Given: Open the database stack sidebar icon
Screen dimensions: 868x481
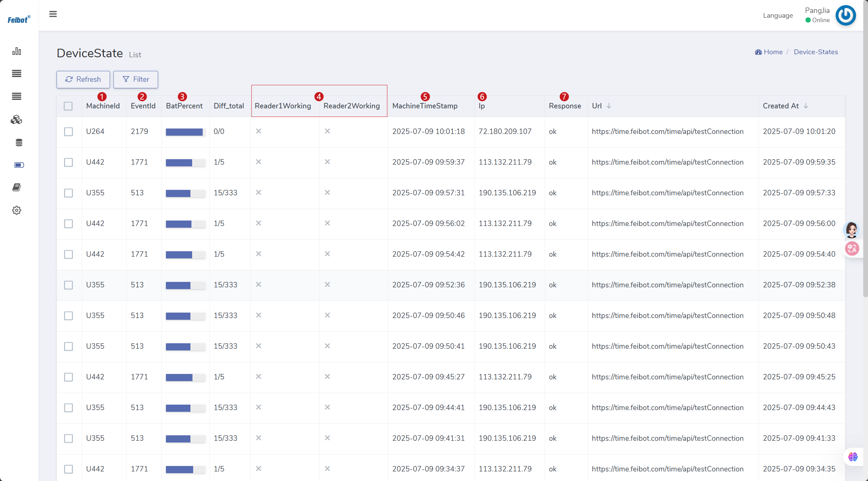Looking at the screenshot, I should point(19,142).
